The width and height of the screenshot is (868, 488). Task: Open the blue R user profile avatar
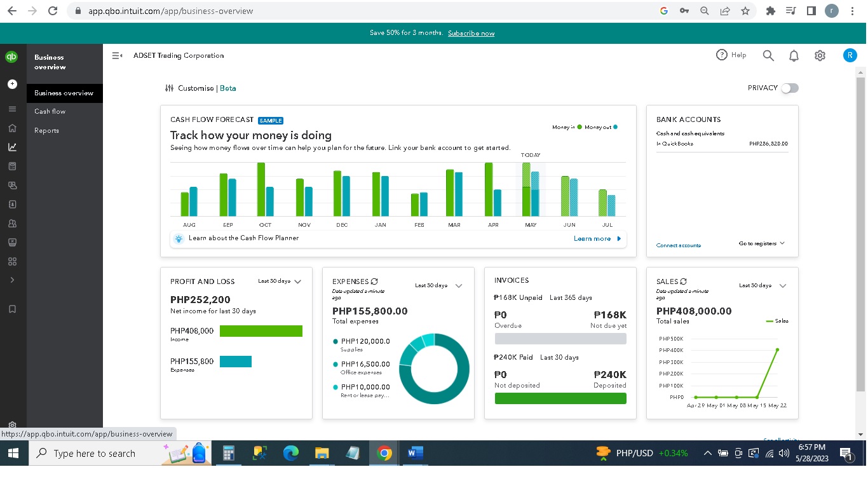click(x=850, y=55)
